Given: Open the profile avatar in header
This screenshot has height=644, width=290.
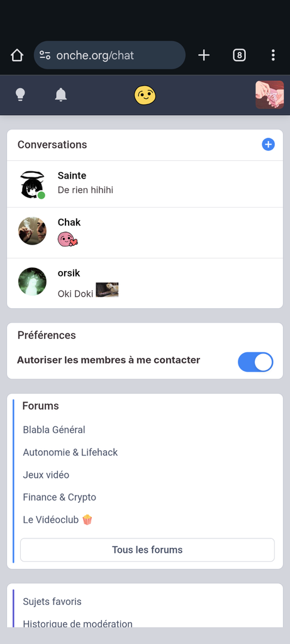Looking at the screenshot, I should 269,95.
